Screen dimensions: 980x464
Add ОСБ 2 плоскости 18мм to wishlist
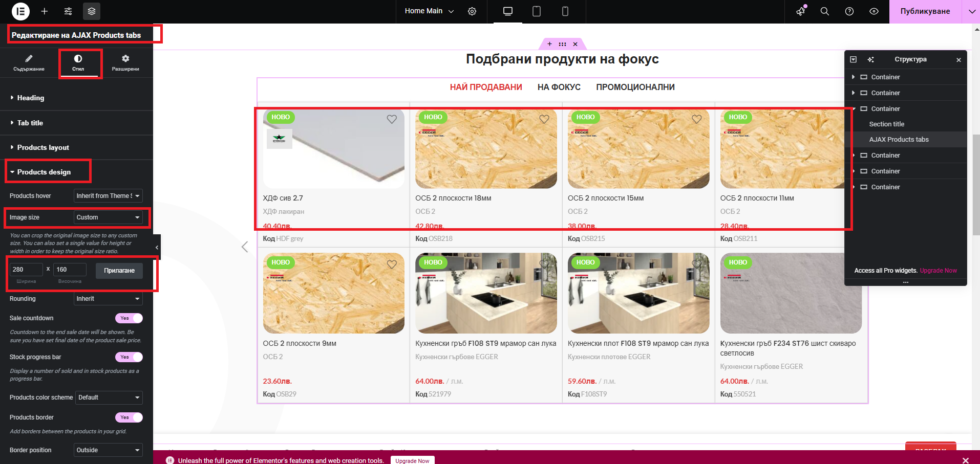[x=544, y=119]
